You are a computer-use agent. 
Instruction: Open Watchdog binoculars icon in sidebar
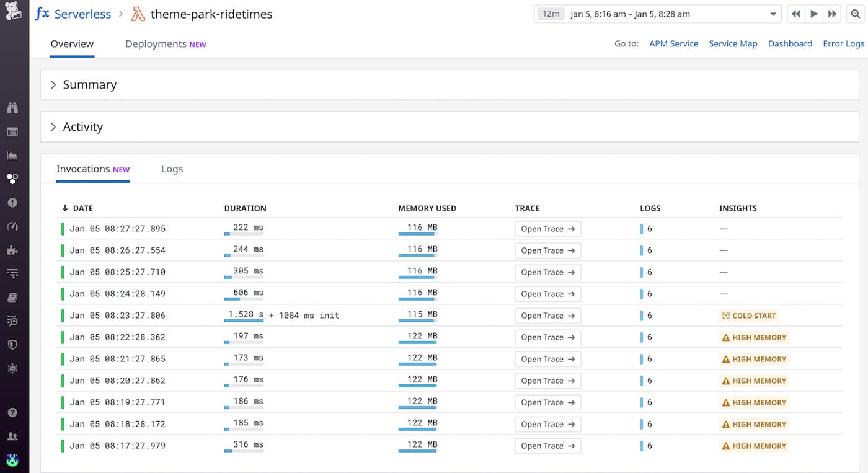pyautogui.click(x=12, y=108)
